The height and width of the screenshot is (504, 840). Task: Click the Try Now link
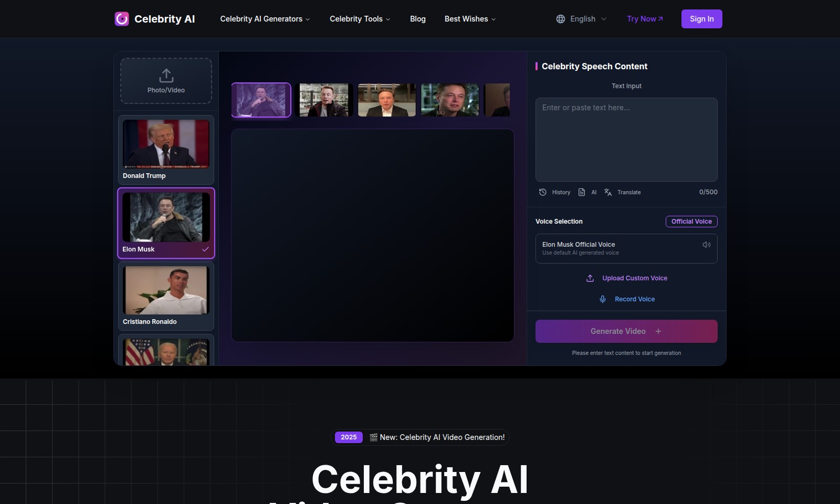point(645,19)
